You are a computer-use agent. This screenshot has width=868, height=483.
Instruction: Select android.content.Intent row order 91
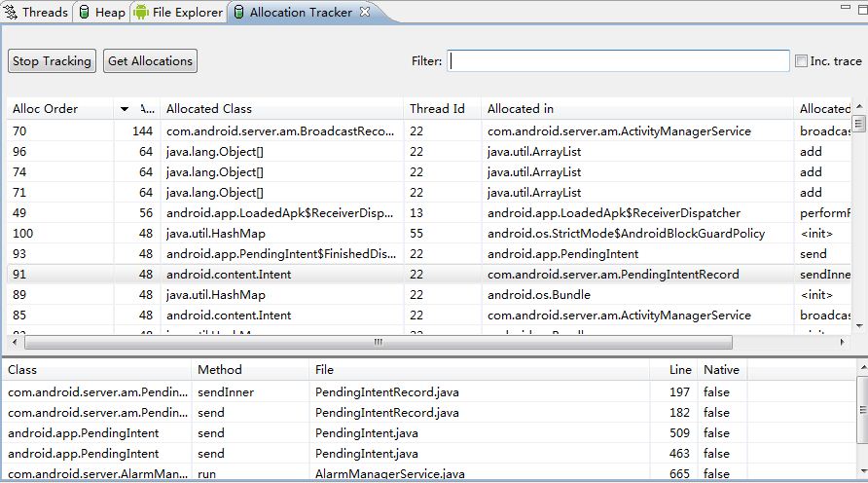[429, 275]
